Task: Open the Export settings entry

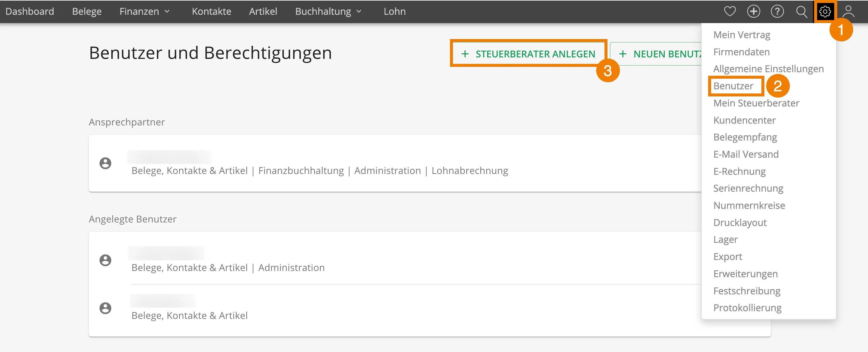Action: (728, 256)
